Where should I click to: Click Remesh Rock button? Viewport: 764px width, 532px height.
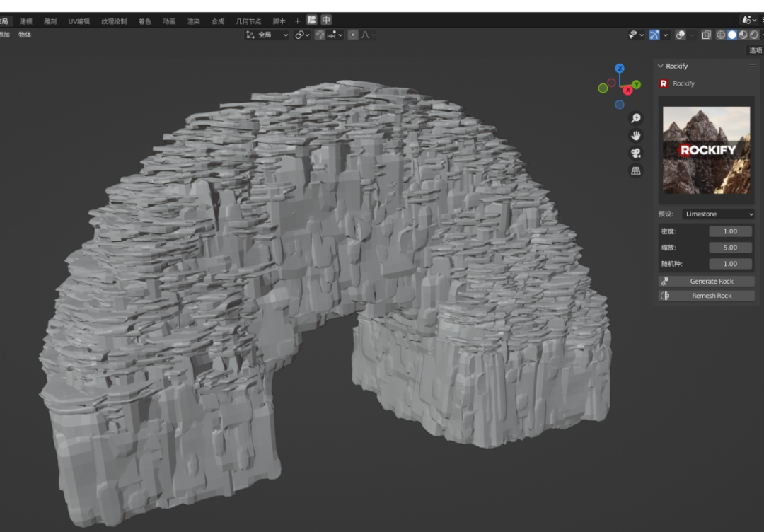(x=707, y=296)
